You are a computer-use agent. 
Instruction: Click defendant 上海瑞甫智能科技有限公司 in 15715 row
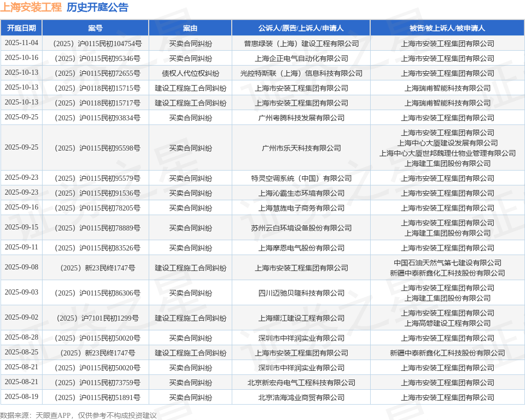[x=447, y=88]
